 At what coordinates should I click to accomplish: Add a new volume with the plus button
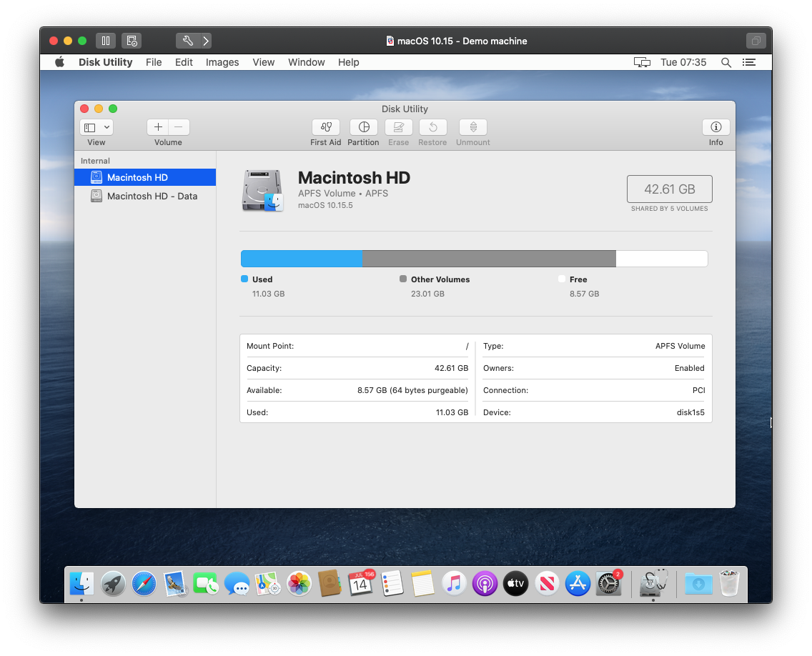(158, 127)
